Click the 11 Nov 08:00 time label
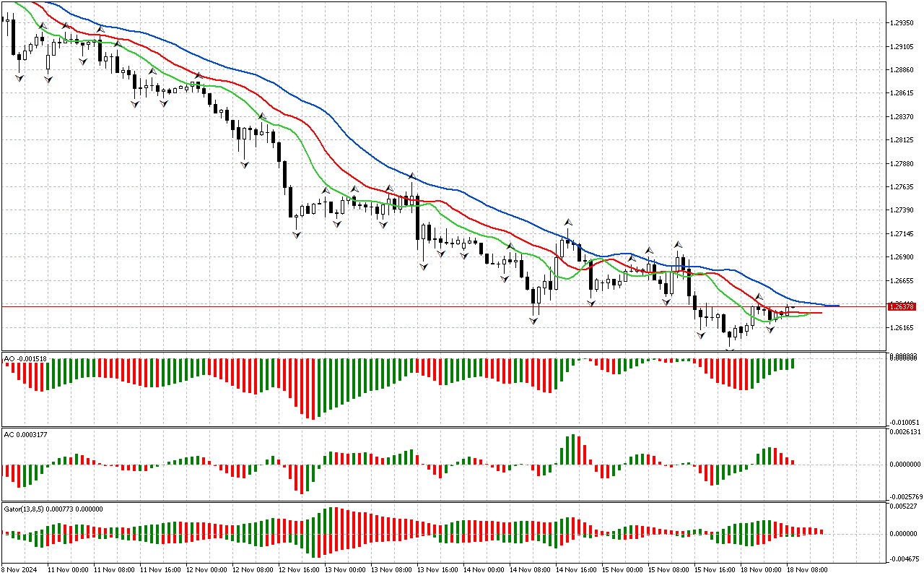Screen dimensions: 924x578 [x=114, y=570]
